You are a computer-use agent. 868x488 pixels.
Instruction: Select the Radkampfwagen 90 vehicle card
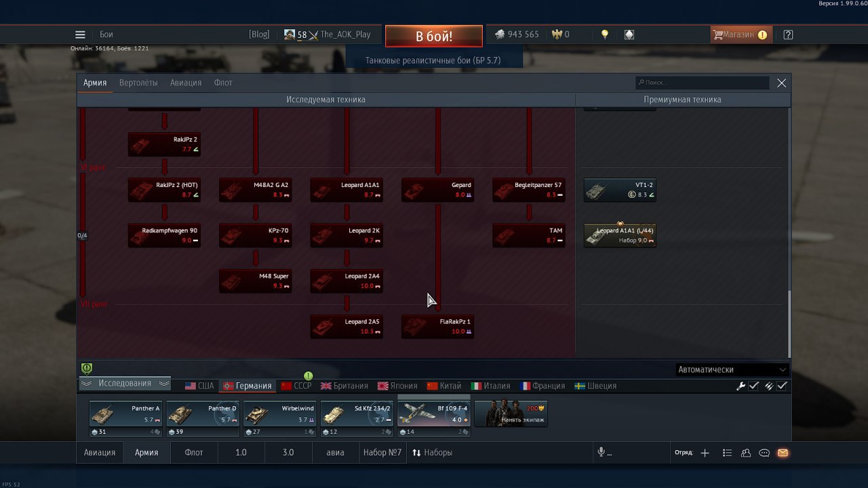pos(164,235)
